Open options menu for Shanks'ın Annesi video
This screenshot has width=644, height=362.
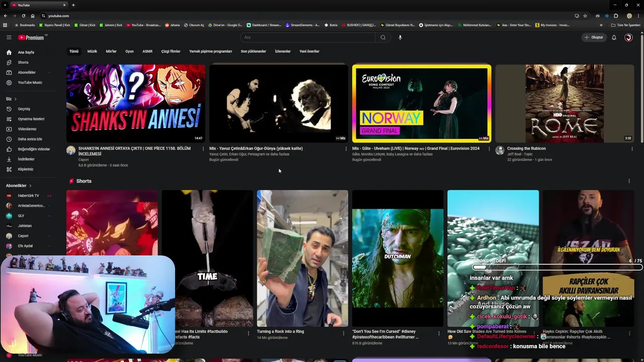(x=203, y=149)
